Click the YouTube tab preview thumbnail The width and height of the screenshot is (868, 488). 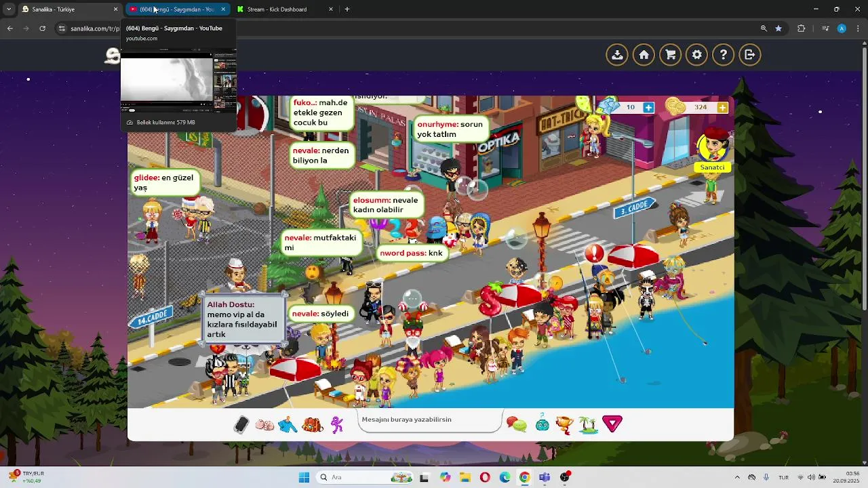[x=178, y=80]
